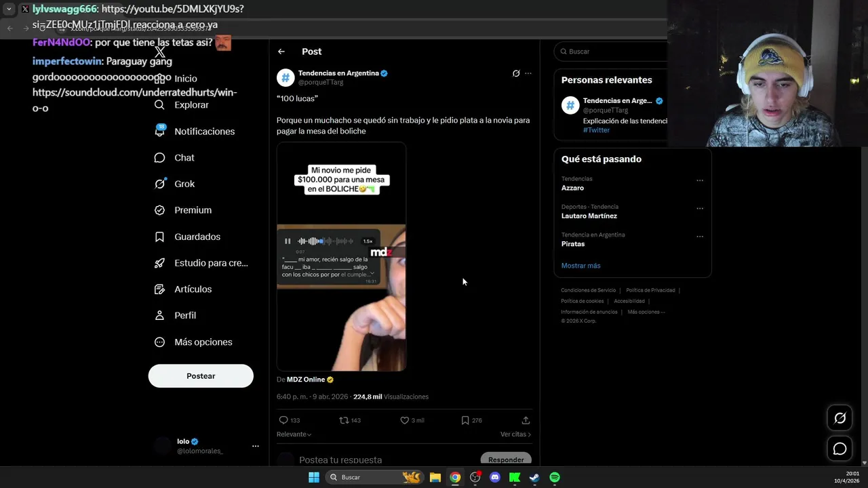
Task: Open the MDZ Online source link
Action: coord(306,380)
